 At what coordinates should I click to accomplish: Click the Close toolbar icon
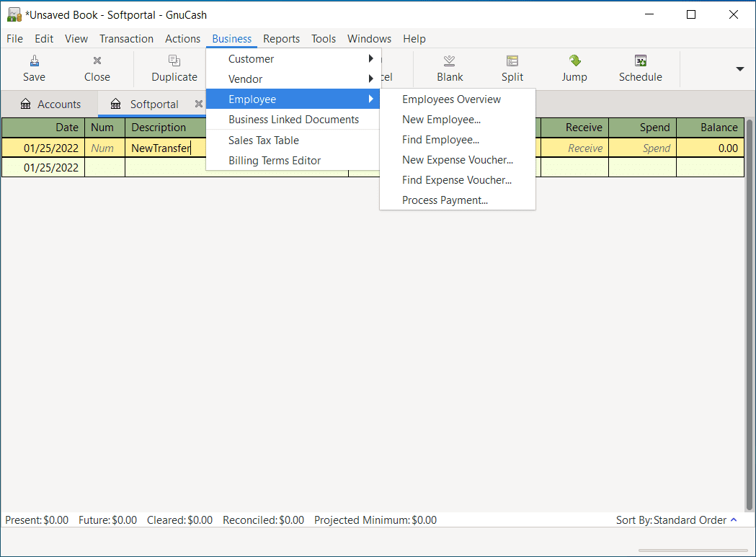tap(97, 61)
